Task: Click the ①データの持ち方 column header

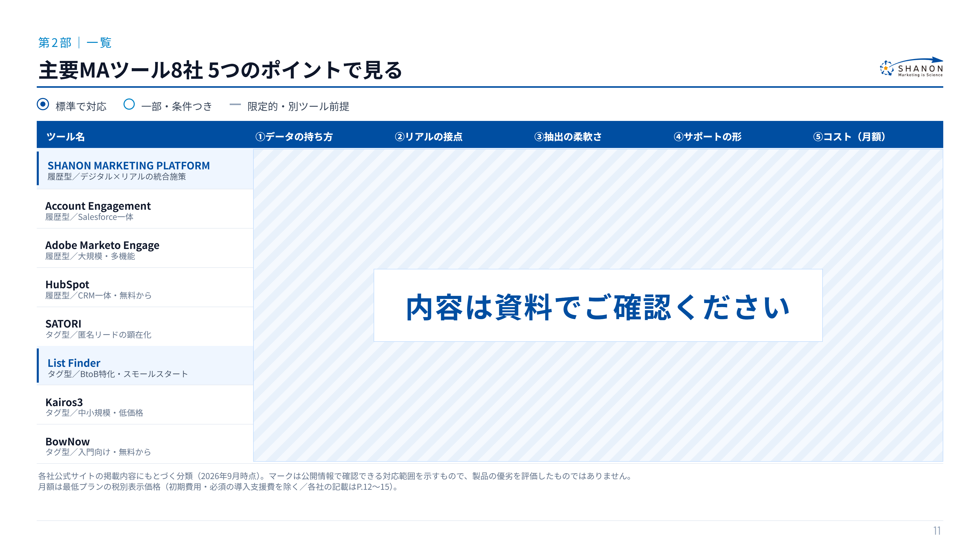Action: pyautogui.click(x=294, y=136)
